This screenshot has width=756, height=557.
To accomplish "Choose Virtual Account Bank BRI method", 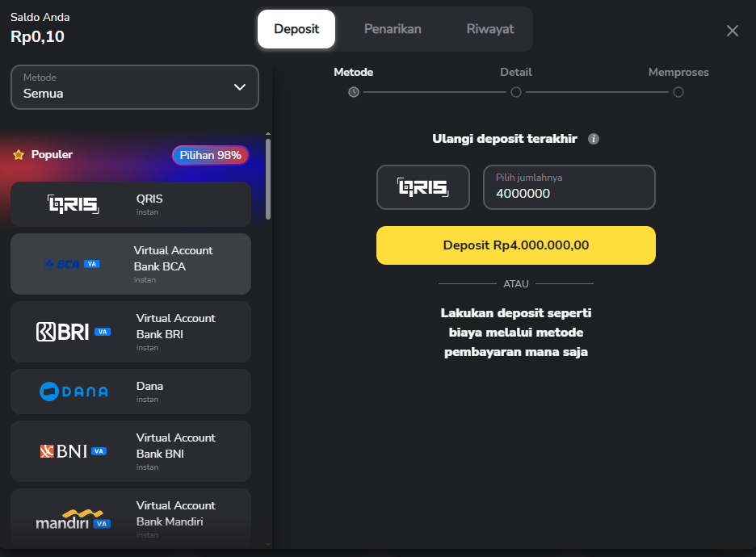I will pos(131,332).
